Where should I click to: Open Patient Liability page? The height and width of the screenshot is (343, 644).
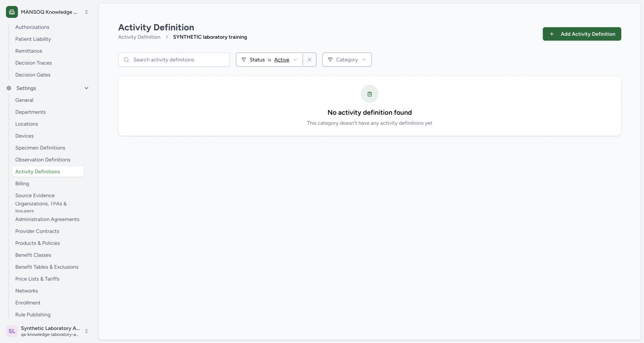click(x=33, y=39)
